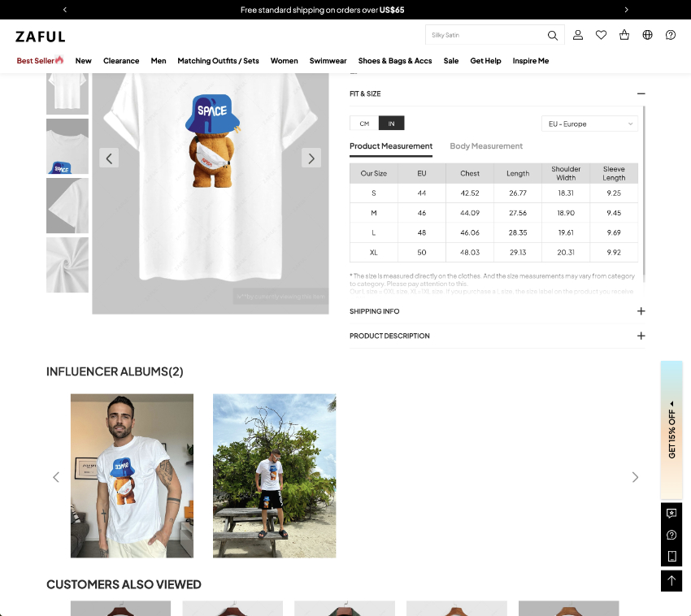Show previous promo banner message
Screen dimensions: 691x616
click(65, 9)
